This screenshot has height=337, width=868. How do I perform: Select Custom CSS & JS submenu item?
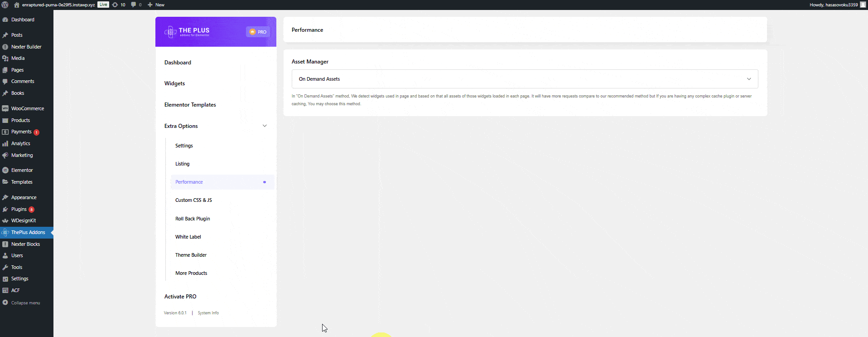pyautogui.click(x=193, y=200)
